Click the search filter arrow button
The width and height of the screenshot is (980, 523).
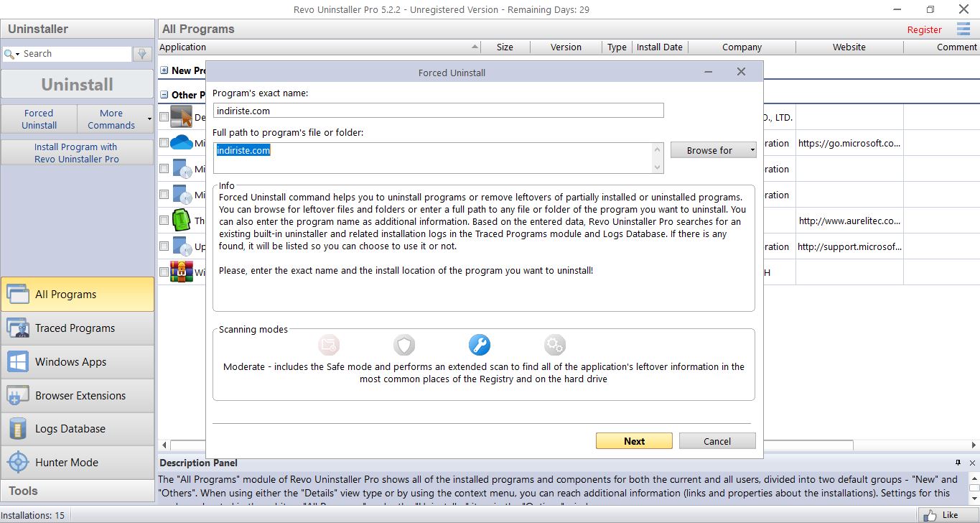[142, 54]
